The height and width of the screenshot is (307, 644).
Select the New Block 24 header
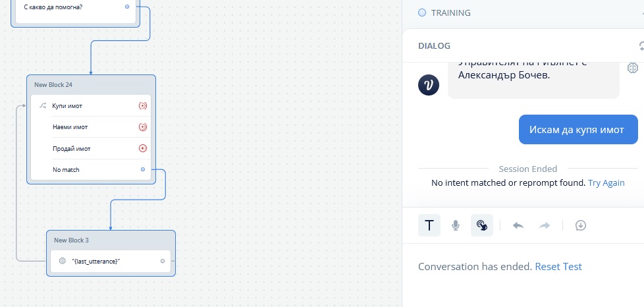[91, 85]
